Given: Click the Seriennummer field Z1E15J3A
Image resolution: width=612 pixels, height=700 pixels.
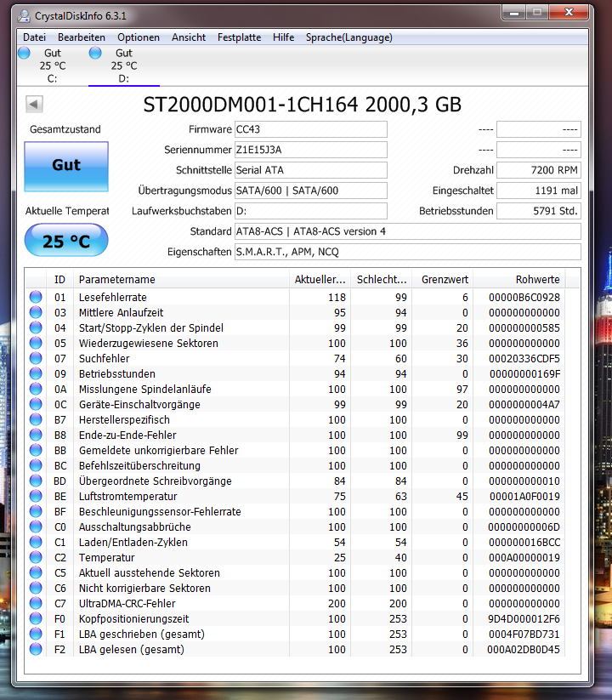Looking at the screenshot, I should tap(311, 150).
